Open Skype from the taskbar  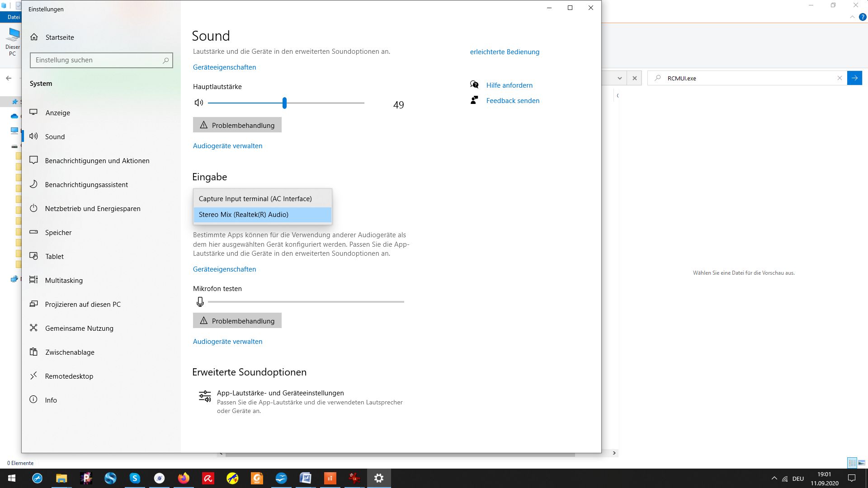135,478
